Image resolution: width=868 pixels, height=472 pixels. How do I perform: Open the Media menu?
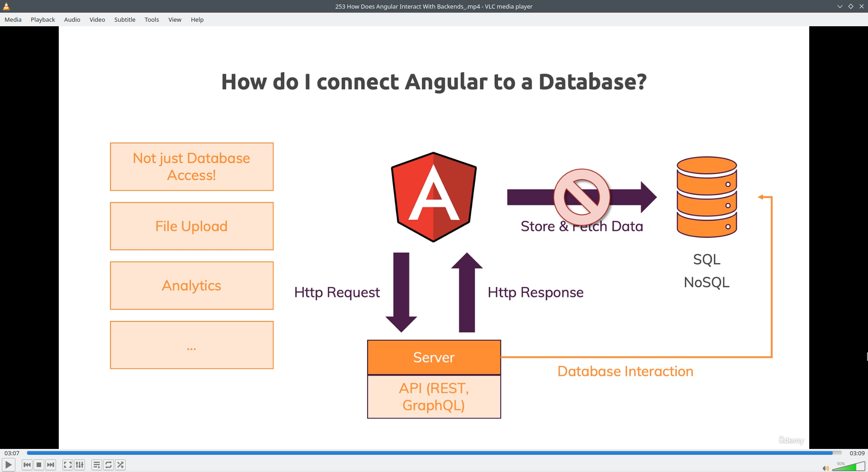pos(13,19)
